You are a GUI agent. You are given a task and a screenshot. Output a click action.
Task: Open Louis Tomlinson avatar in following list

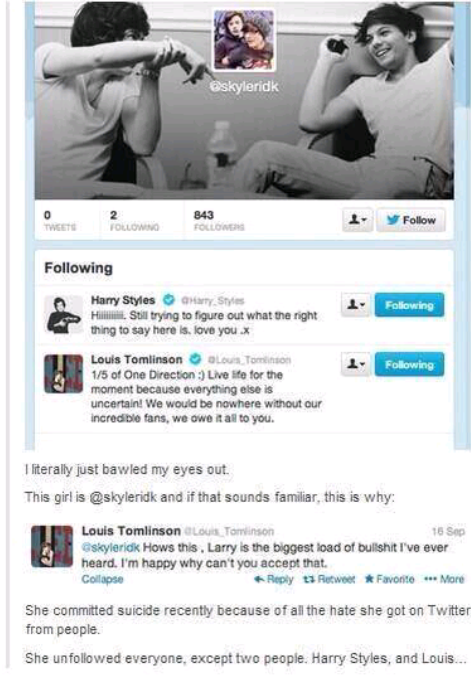[63, 374]
